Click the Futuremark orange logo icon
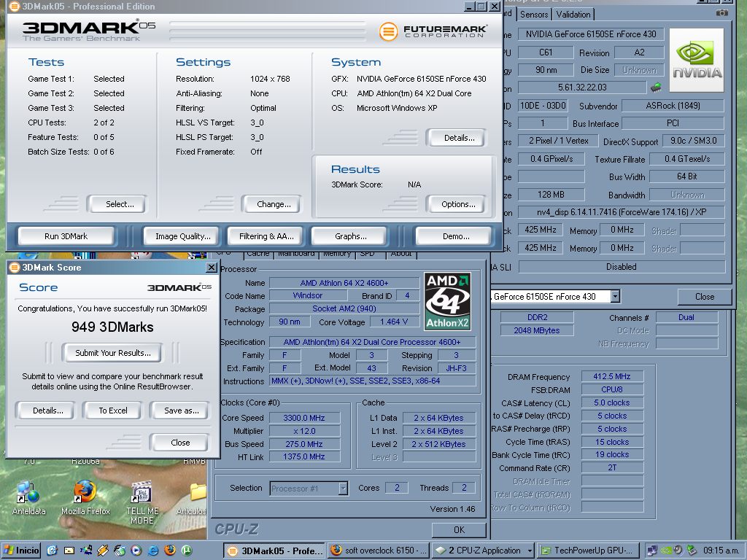The image size is (747, 560). click(x=388, y=31)
